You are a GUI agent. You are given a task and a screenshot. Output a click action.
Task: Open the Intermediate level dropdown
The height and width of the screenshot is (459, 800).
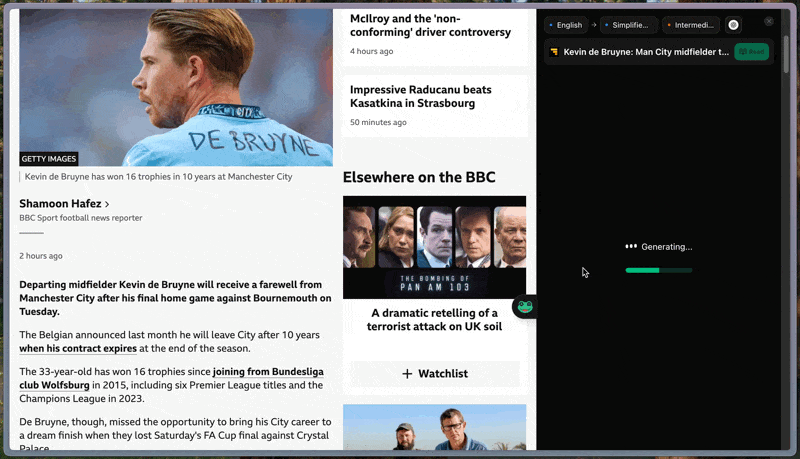tap(690, 25)
